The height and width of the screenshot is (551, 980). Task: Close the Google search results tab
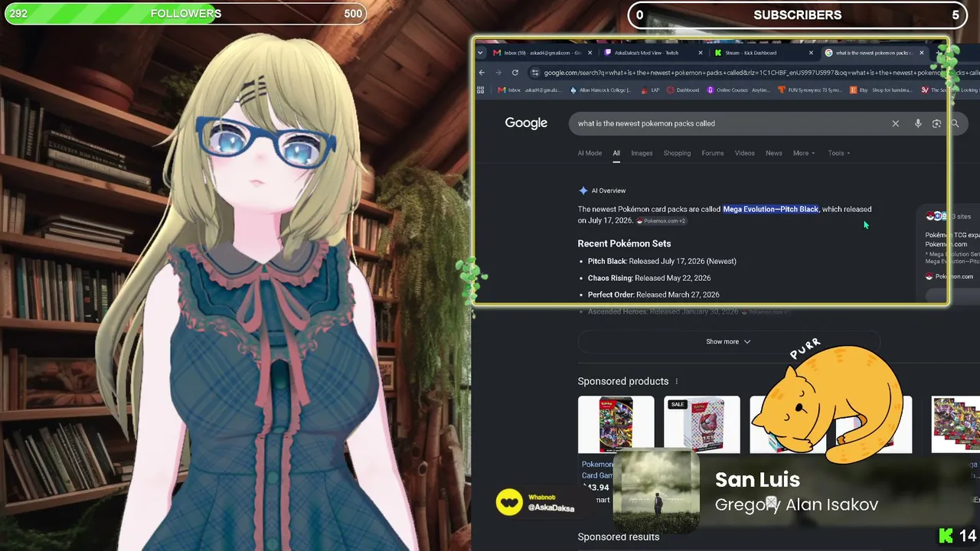click(x=921, y=53)
